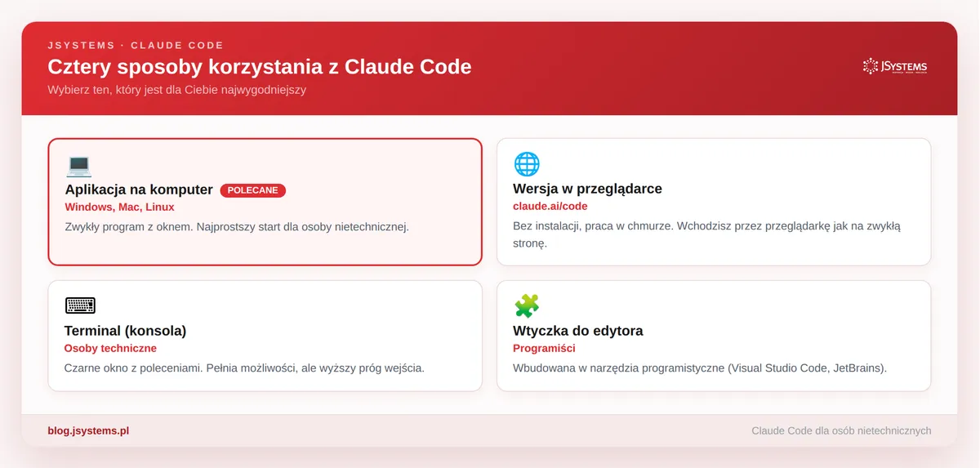Click the globe icon in Wersja w przeglądarce card
This screenshot has height=468, width=980.
[x=527, y=164]
